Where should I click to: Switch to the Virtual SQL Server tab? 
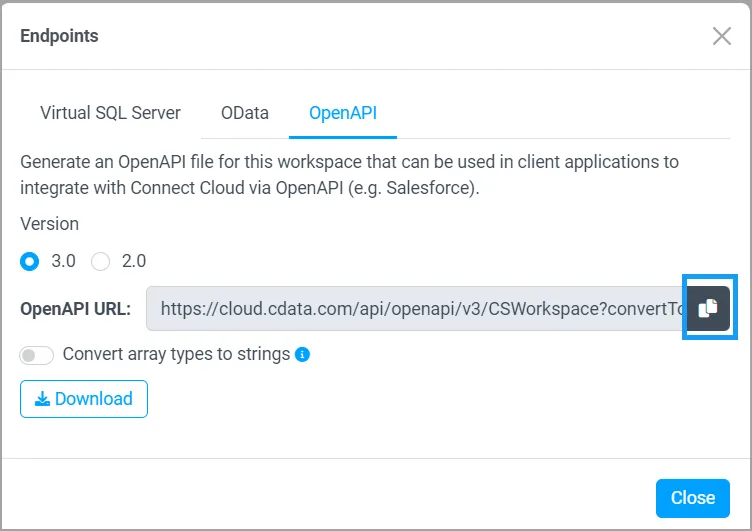(110, 113)
